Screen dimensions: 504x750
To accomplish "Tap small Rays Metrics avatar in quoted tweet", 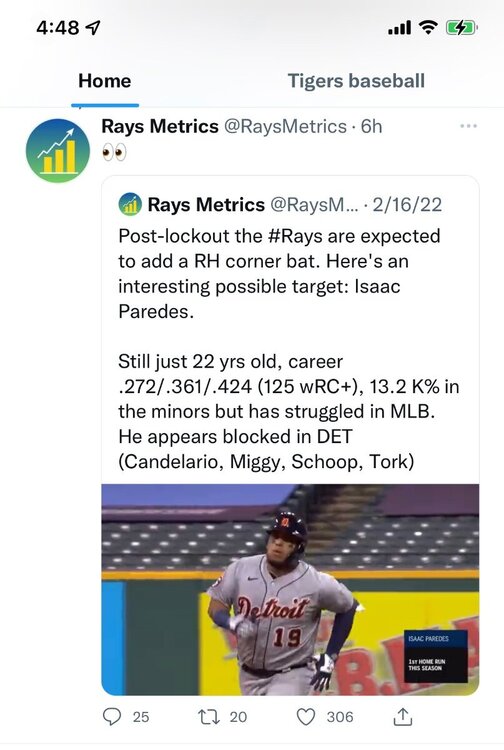I will 130,205.
